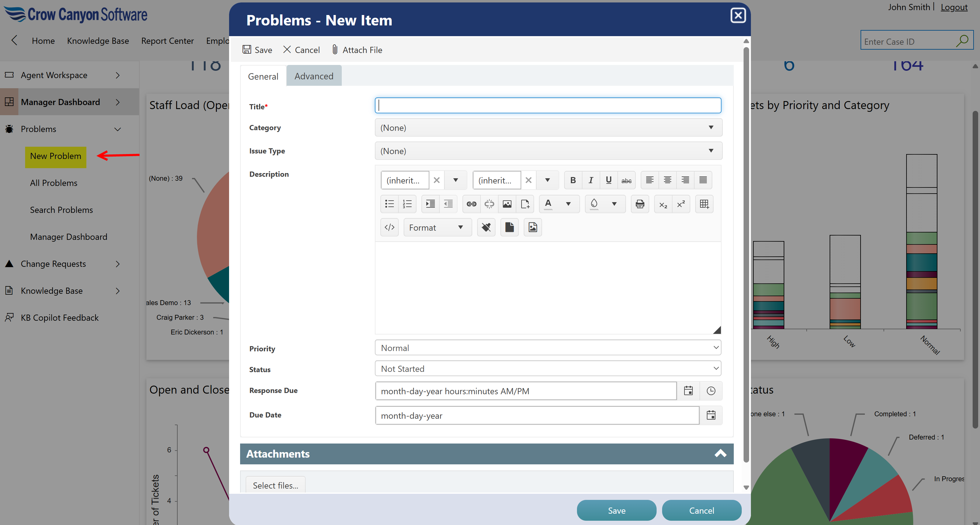Viewport: 980px width, 525px height.
Task: Open the Priority dropdown set to Normal
Action: coord(548,348)
